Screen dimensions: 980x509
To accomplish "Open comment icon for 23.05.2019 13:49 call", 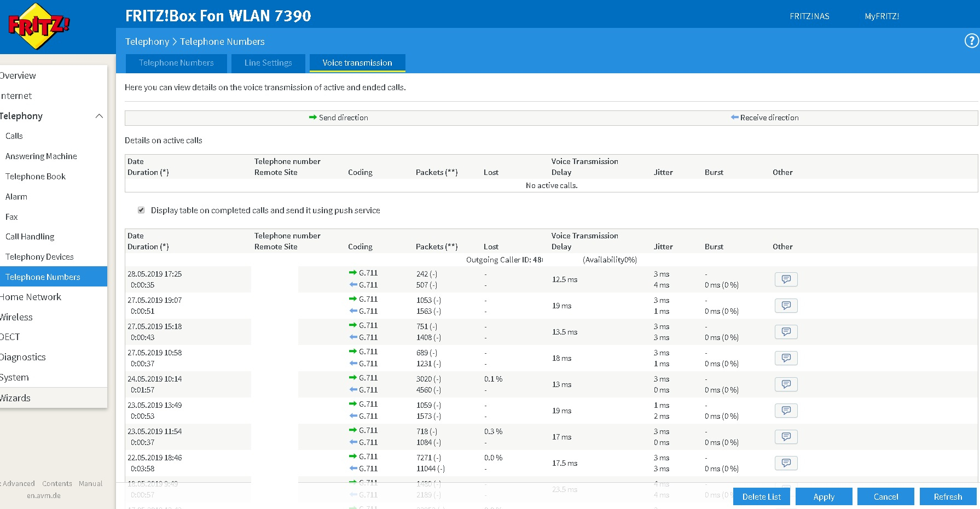I will pos(786,411).
